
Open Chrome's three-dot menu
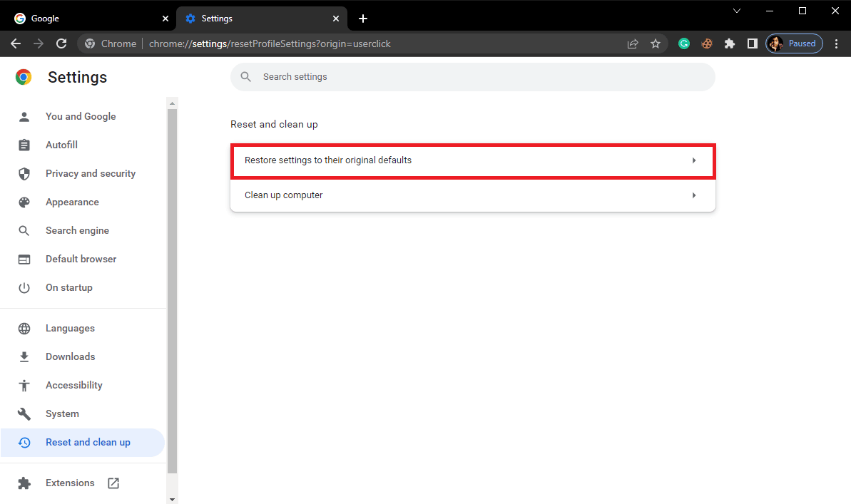837,43
